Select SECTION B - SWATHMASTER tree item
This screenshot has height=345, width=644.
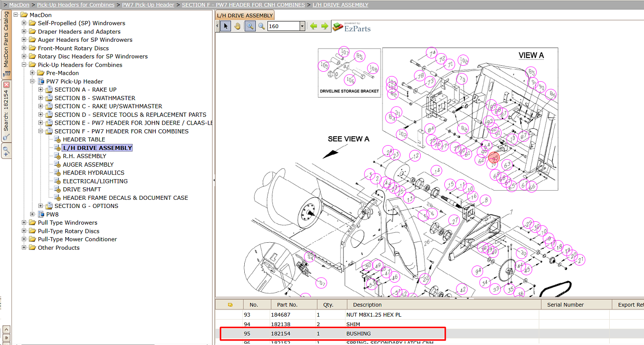pos(95,98)
